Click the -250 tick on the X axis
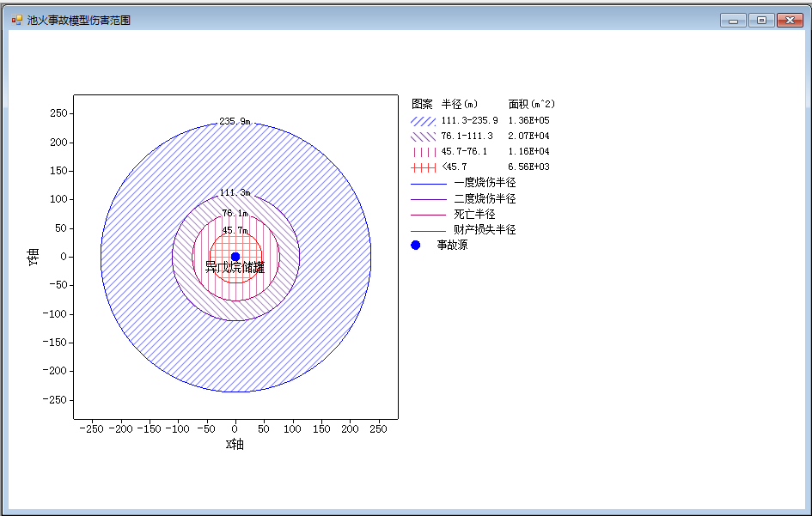812x516 pixels. point(92,429)
